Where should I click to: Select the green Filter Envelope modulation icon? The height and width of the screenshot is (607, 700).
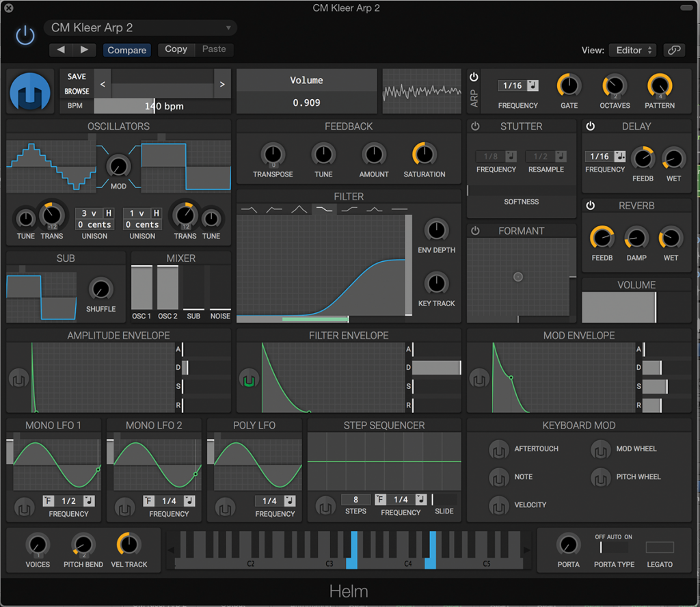click(249, 380)
